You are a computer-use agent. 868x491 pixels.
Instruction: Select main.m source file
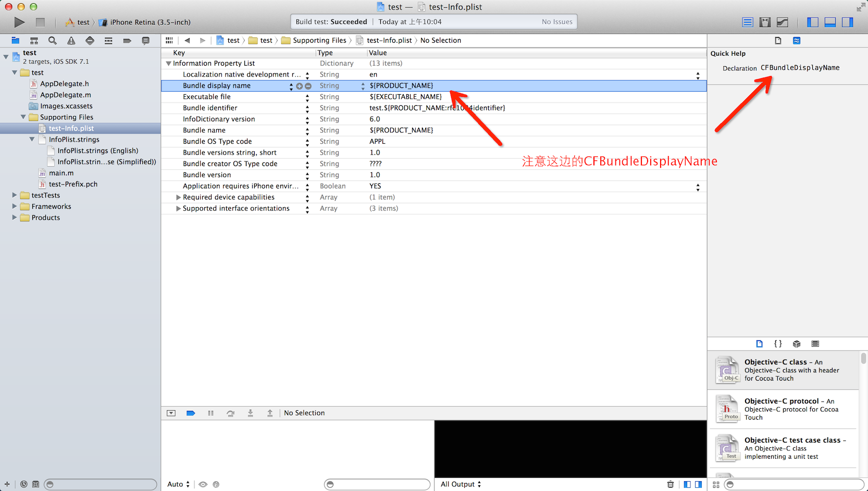point(61,173)
